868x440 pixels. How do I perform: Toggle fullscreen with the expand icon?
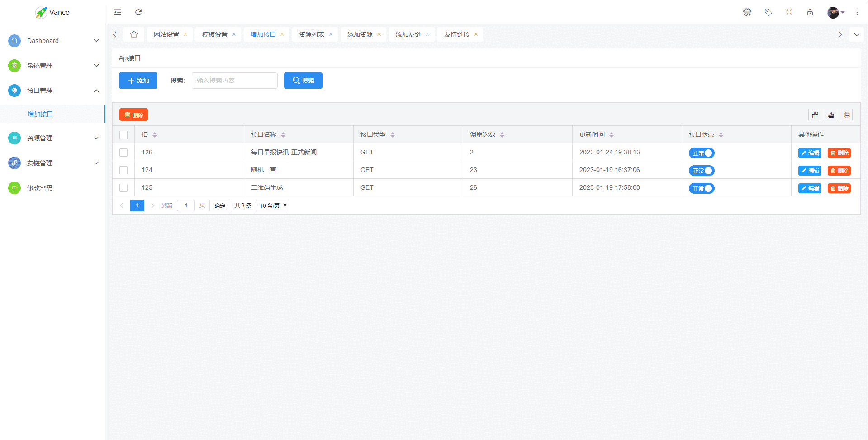point(789,12)
